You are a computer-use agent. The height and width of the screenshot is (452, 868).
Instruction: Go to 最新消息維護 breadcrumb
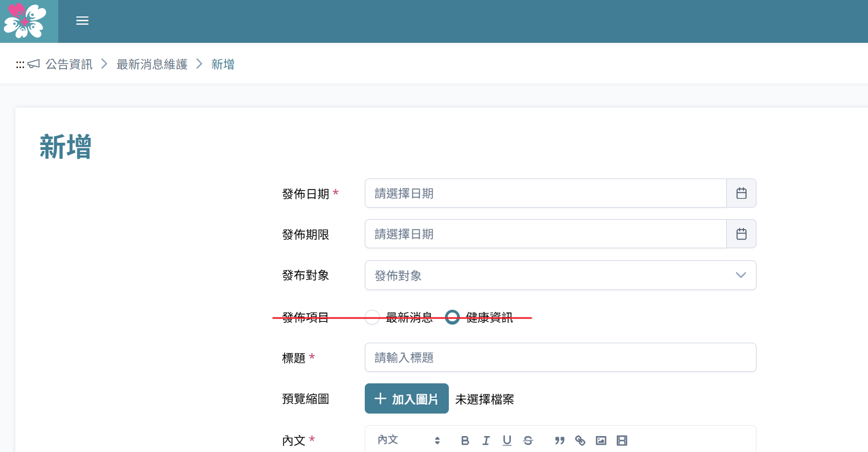(x=152, y=64)
